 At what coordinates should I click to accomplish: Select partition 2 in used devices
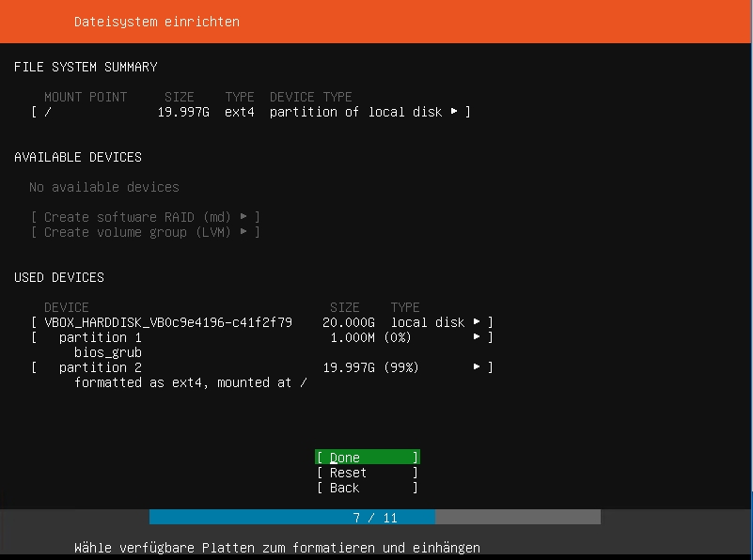100,367
